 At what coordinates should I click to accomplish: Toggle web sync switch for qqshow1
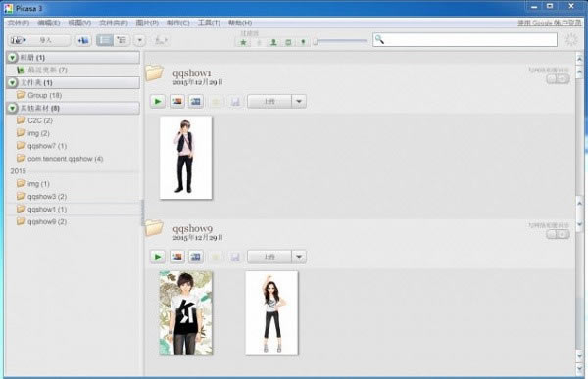(x=558, y=78)
